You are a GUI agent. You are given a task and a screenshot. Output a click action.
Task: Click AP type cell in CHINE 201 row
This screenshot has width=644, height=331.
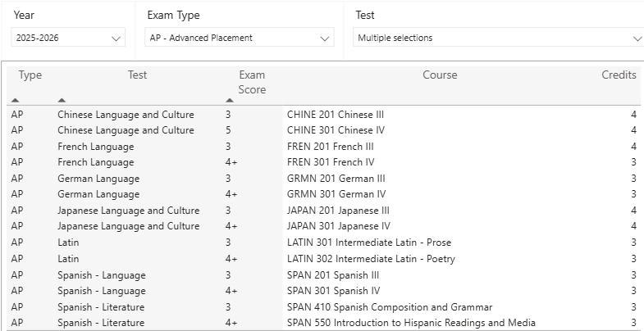tap(17, 115)
